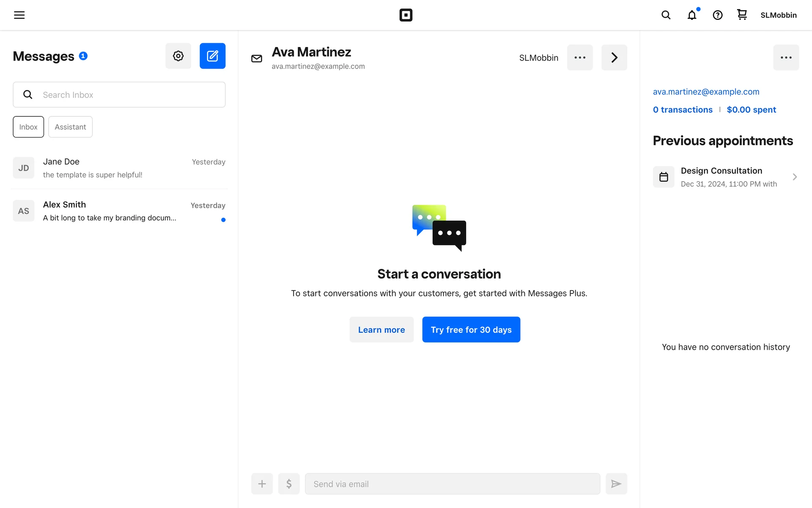Click Try free for 30 days
Viewport: 812px width, 508px height.
click(471, 330)
